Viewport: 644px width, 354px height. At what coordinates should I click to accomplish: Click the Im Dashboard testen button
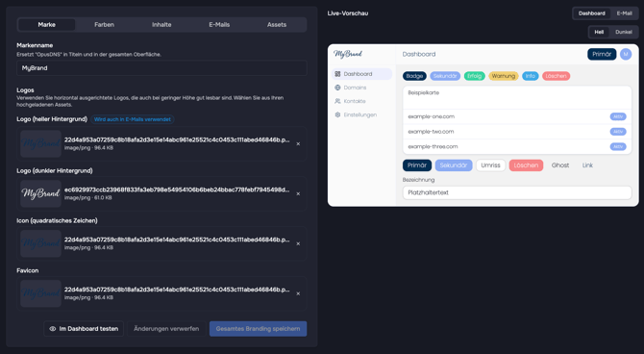pos(84,329)
